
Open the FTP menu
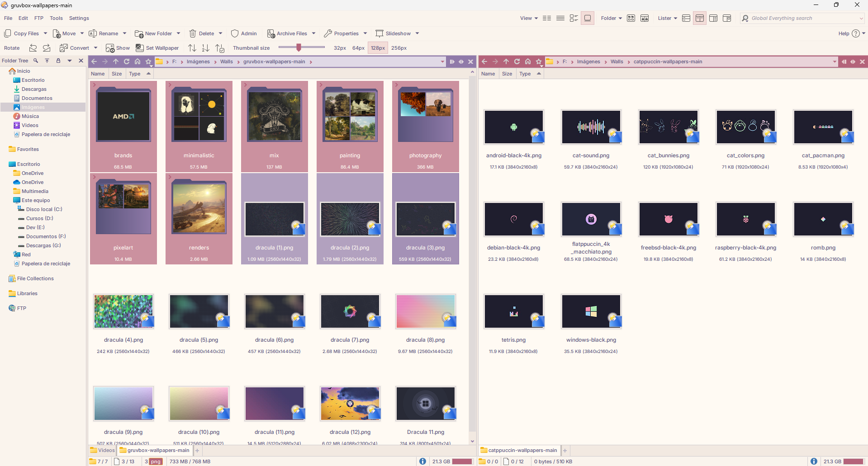(x=39, y=18)
